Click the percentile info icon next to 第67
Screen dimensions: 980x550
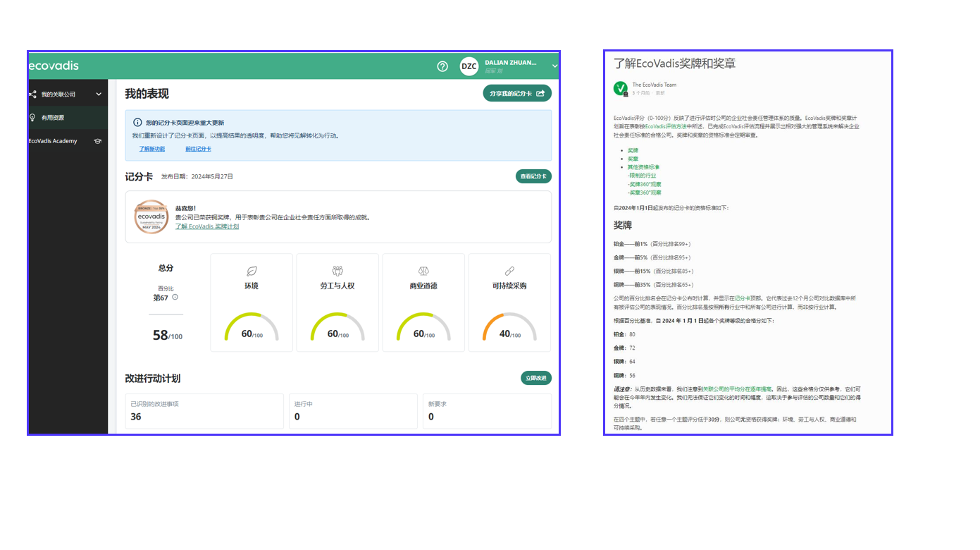click(x=175, y=298)
